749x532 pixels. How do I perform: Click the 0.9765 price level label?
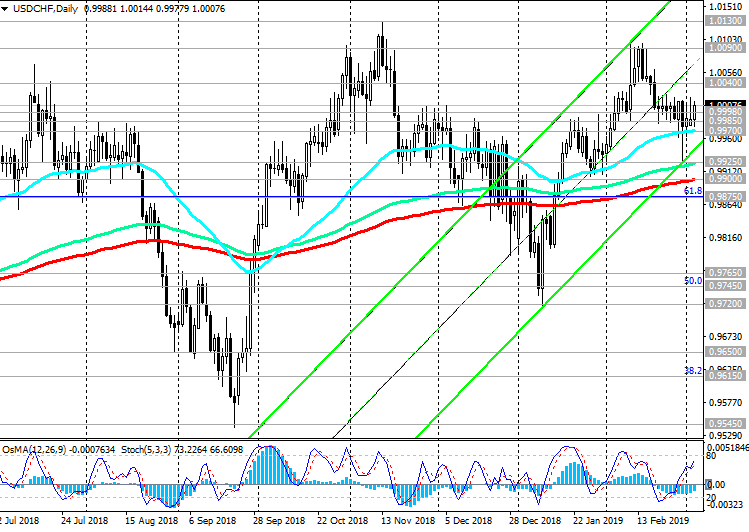(724, 272)
